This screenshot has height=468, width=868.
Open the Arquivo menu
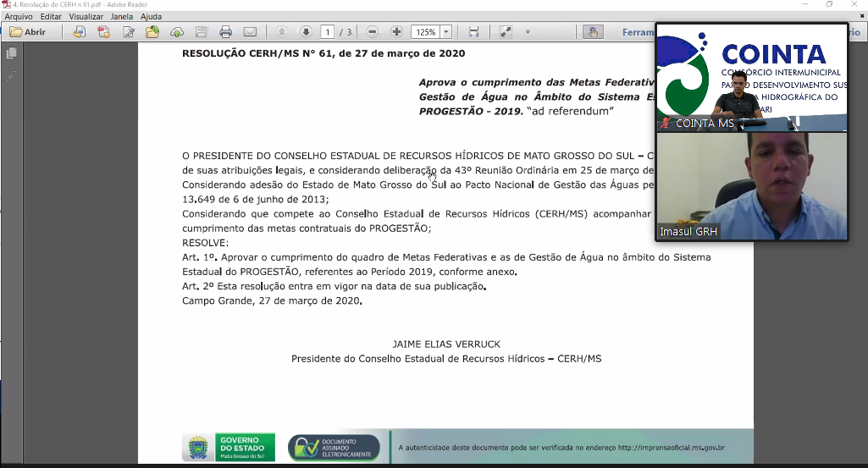(x=19, y=16)
